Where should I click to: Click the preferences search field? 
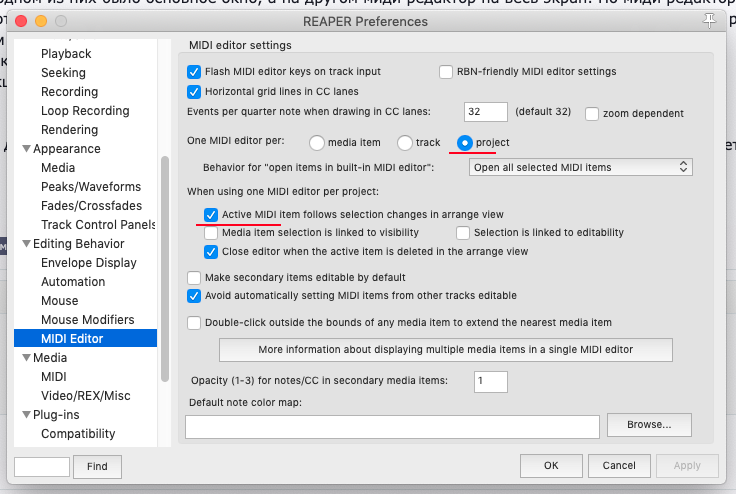pos(42,467)
